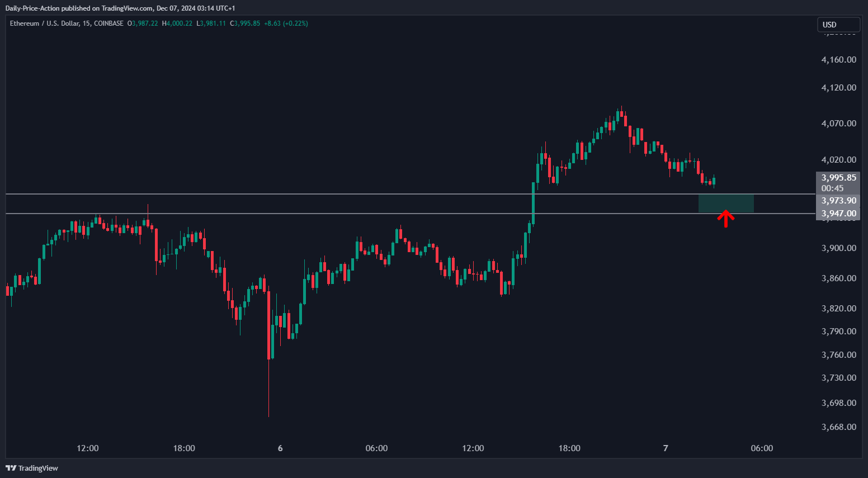Image resolution: width=868 pixels, height=478 pixels.
Task: Click the 3,973.90 horizontal line price label
Action: coord(838,201)
